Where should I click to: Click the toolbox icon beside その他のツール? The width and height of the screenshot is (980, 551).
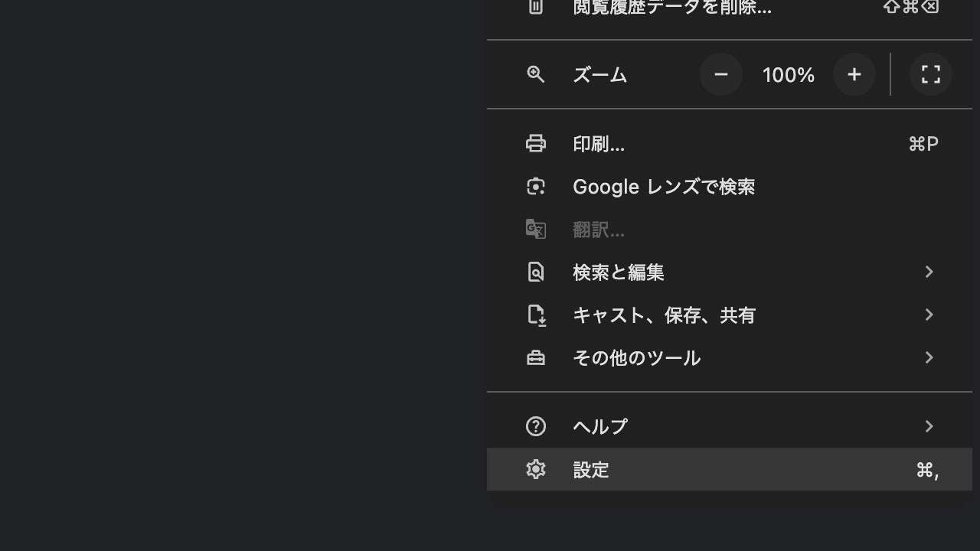(x=536, y=358)
